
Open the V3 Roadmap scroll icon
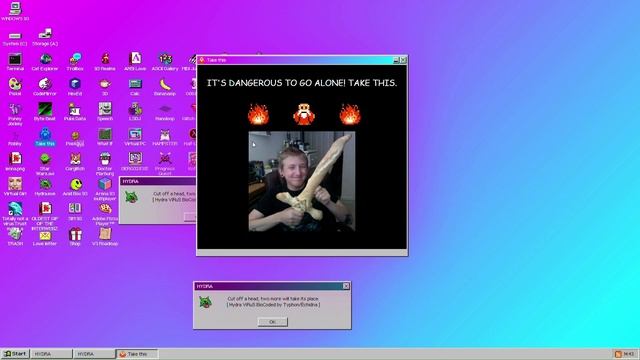105,237
